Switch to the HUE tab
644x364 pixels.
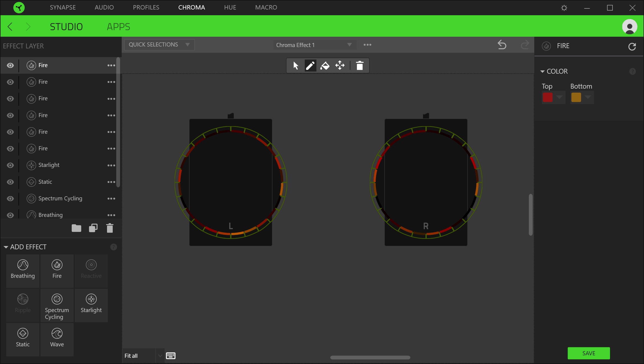click(230, 7)
